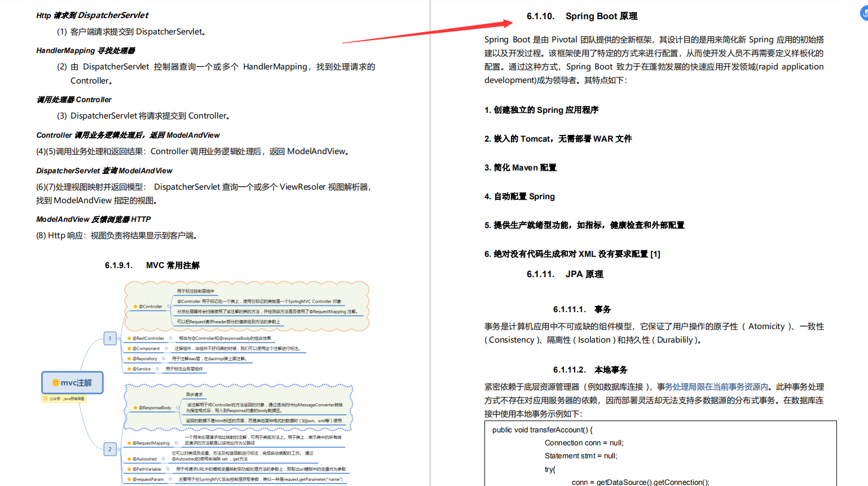
Task: Select the mvc注解 root node
Action: [x=72, y=383]
